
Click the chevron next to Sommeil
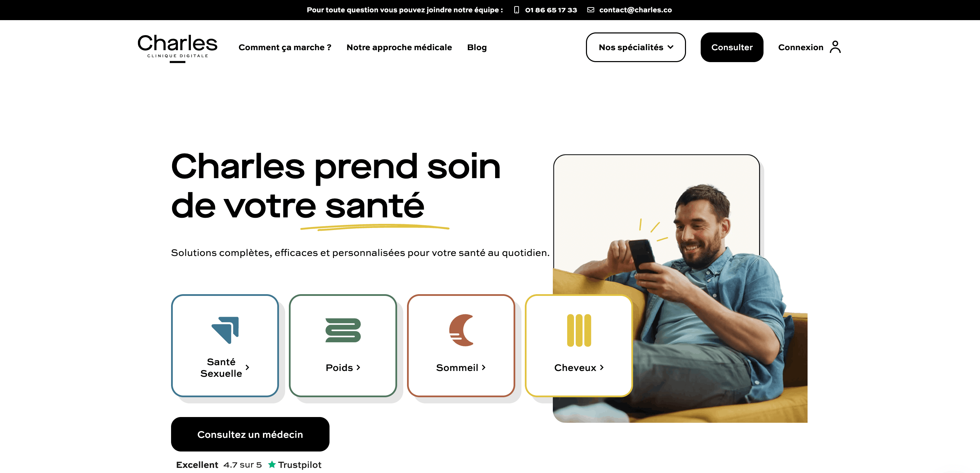(x=484, y=367)
